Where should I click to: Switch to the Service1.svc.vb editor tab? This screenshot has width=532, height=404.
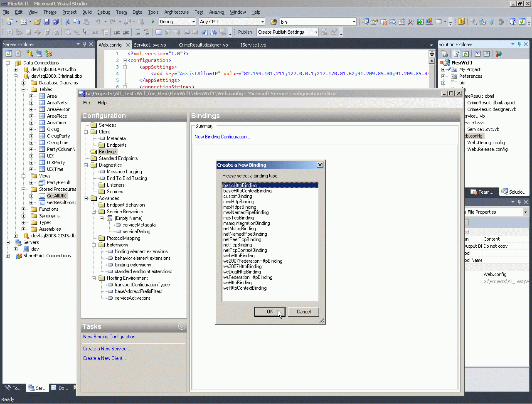pyautogui.click(x=150, y=44)
